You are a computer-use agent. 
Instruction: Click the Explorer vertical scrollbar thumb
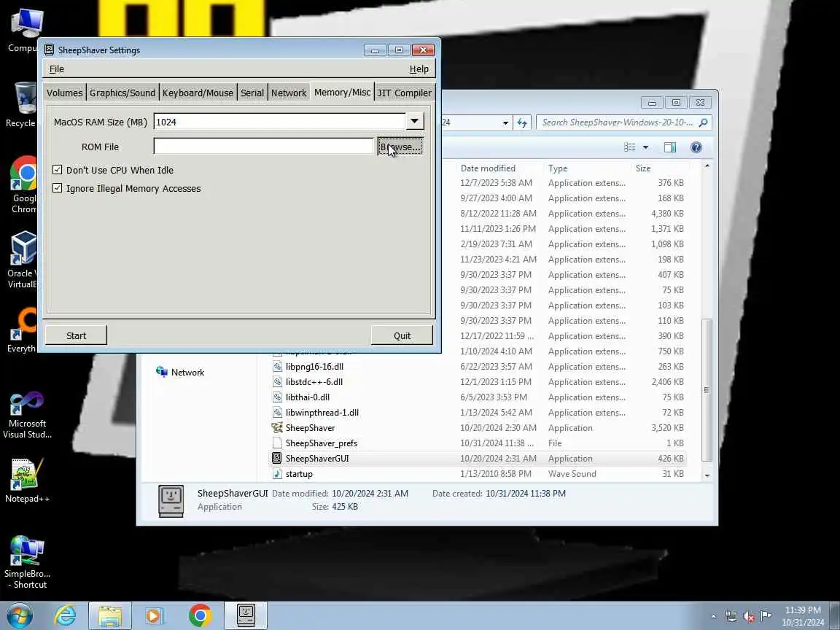707,389
